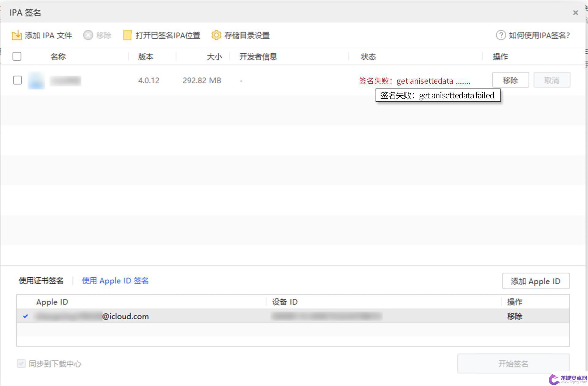Click the 设备 ID column header
Image resolution: width=588 pixels, height=386 pixels.
point(285,302)
